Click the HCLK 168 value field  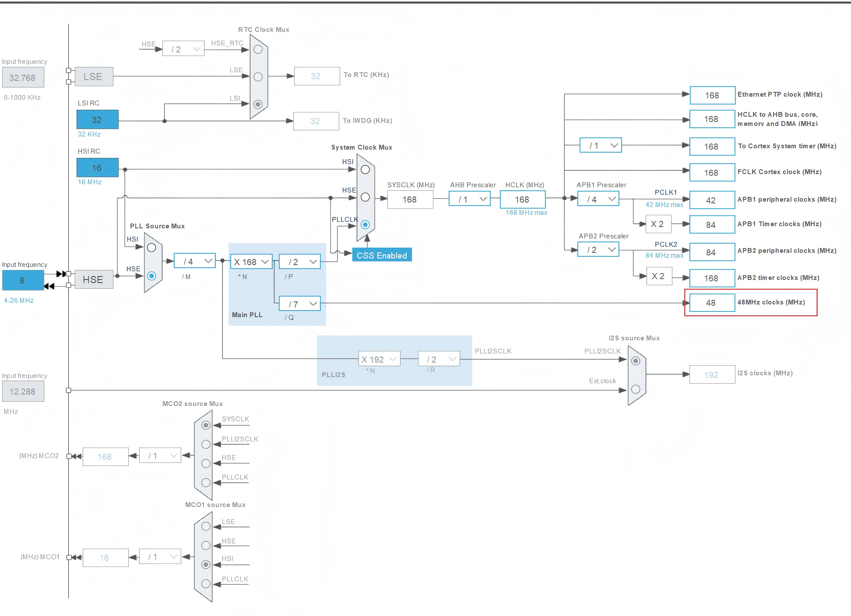click(522, 199)
